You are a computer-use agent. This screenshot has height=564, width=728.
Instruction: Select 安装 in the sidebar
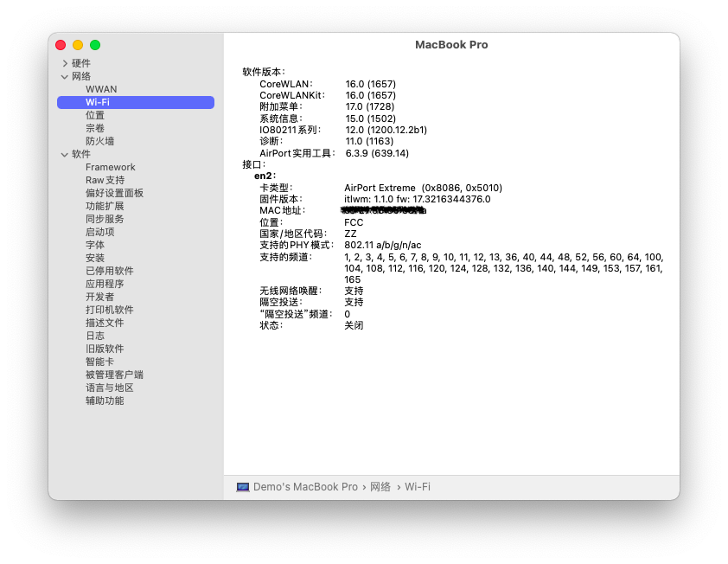95,259
